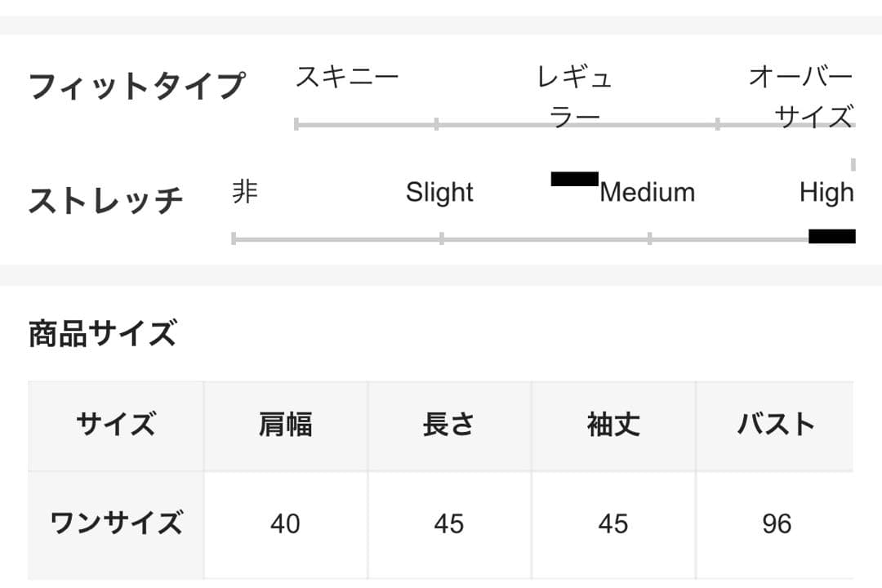This screenshot has height=588, width=882.
Task: Click the shoulder width value 40 cell
Action: click(x=286, y=524)
